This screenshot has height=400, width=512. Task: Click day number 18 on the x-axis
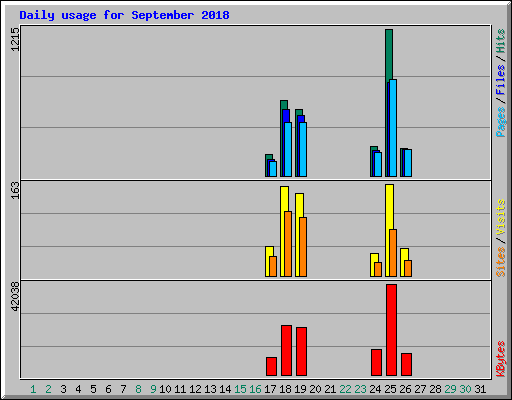(285, 389)
